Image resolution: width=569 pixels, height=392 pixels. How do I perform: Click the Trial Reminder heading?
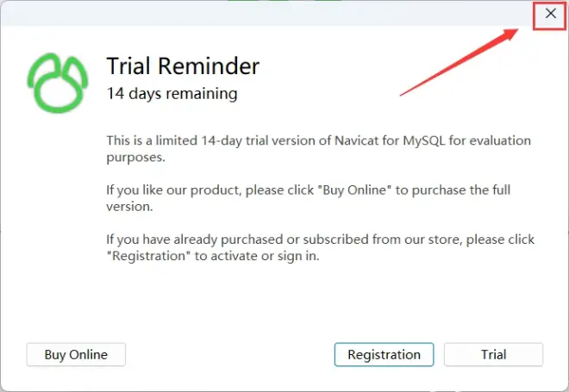click(184, 66)
